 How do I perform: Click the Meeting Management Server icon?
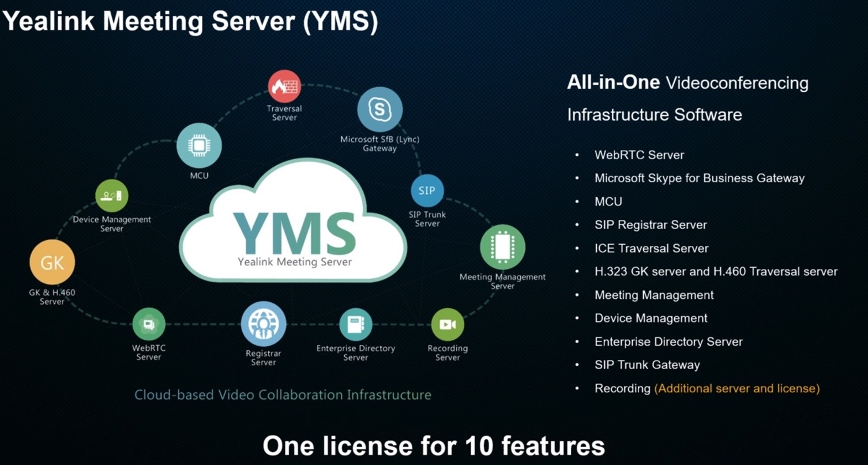[x=502, y=247]
